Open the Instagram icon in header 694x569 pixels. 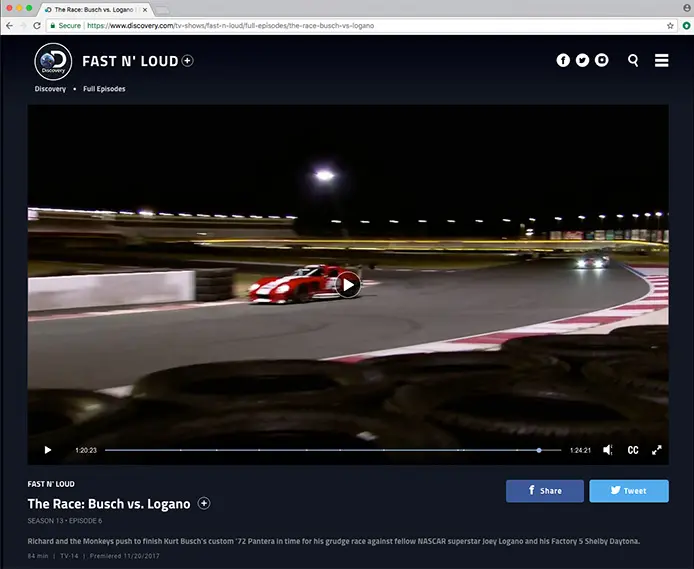click(601, 60)
